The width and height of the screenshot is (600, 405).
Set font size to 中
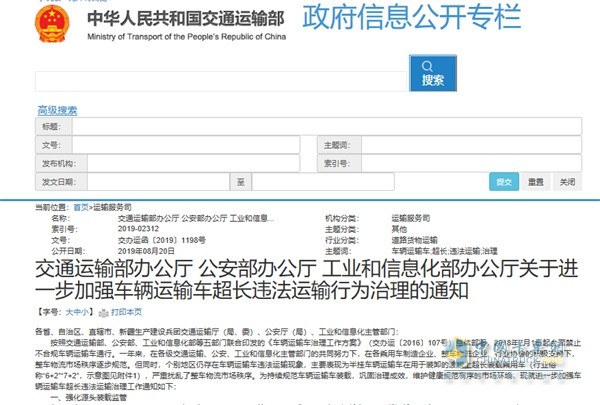tap(77, 312)
